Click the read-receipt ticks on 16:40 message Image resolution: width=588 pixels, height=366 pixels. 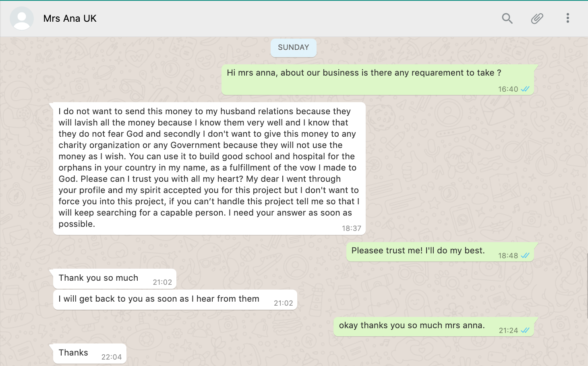525,89
